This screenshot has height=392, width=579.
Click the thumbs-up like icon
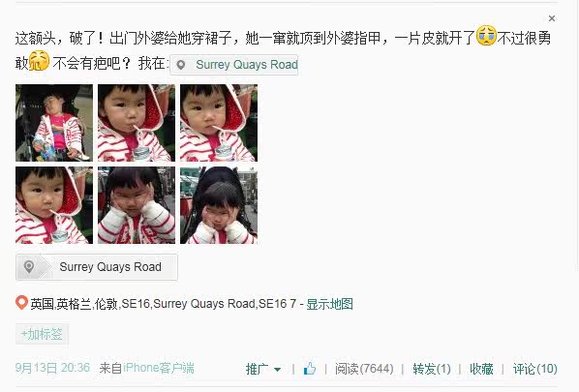point(310,369)
